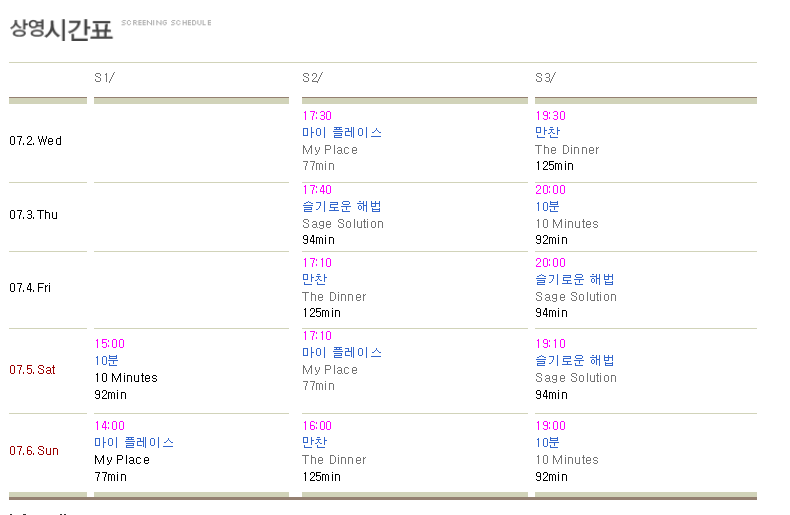
Task: Click 94min runtime on Saturday
Action: tap(551, 395)
